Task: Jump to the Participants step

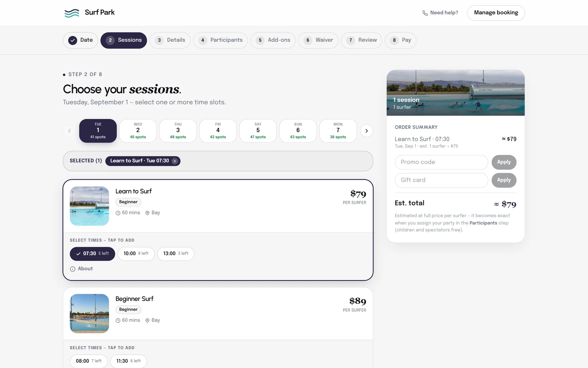Action: (220, 40)
